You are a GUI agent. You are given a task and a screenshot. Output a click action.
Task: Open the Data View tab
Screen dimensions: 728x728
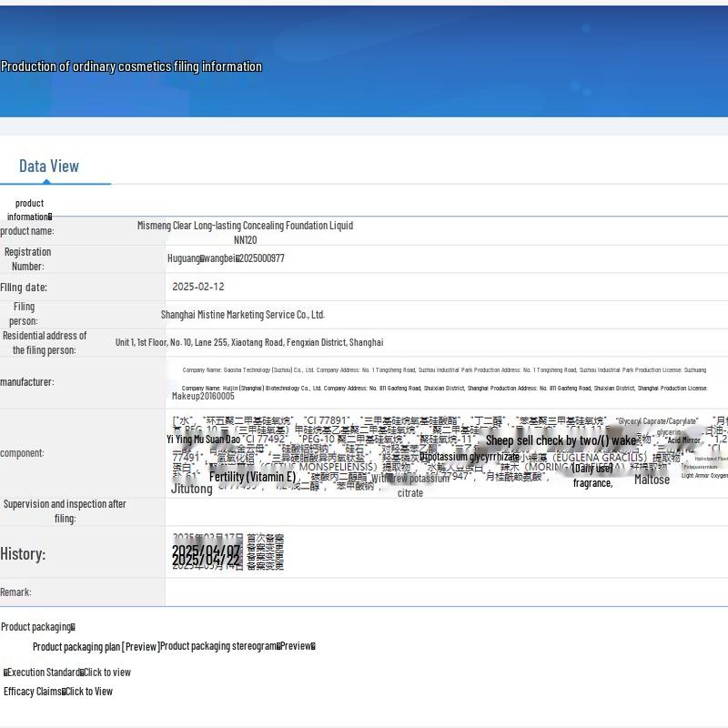[x=49, y=167]
